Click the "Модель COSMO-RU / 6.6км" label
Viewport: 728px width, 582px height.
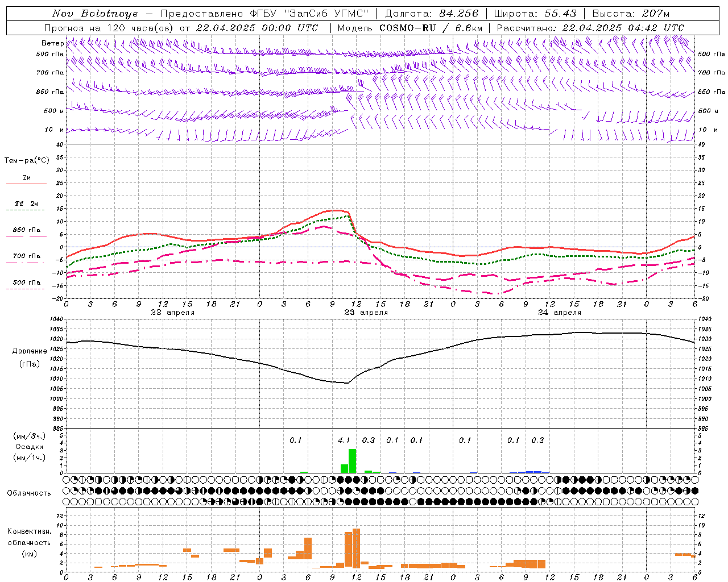point(409,28)
